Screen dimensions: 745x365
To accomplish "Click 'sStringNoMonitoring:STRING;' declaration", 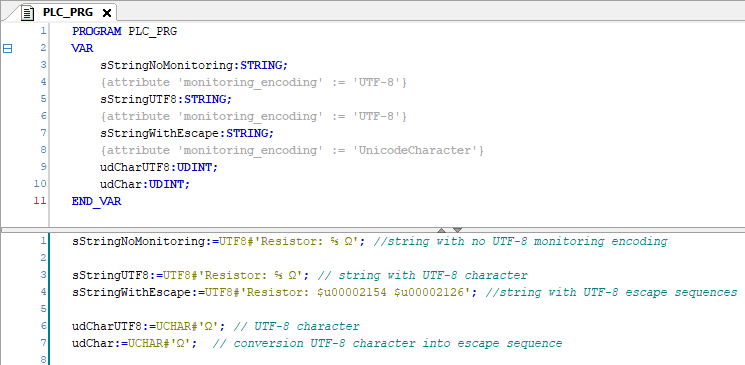I will [194, 65].
